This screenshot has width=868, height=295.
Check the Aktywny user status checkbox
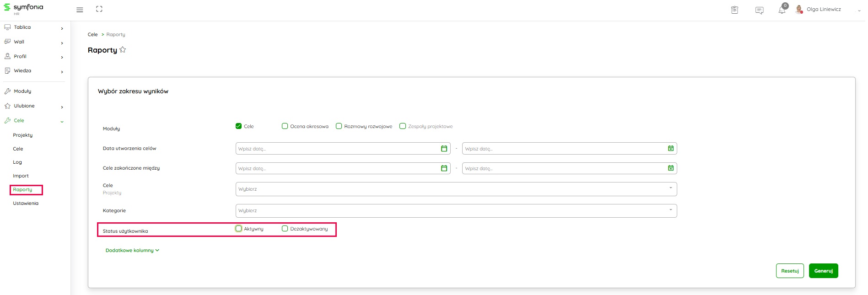tap(238, 229)
